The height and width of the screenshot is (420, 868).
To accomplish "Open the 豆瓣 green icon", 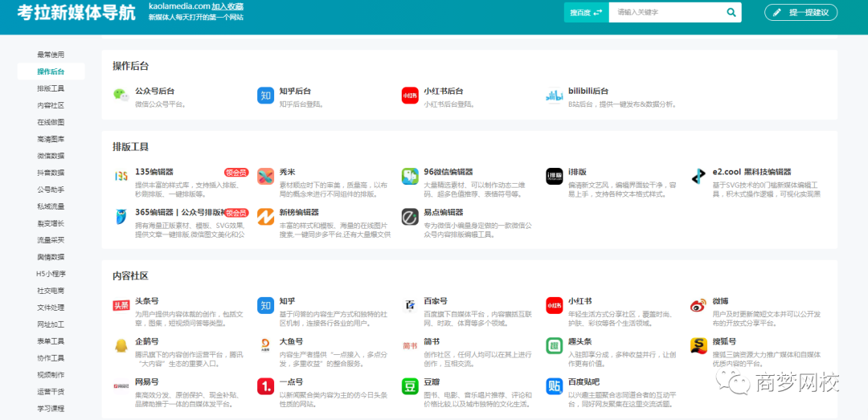I will click(410, 386).
